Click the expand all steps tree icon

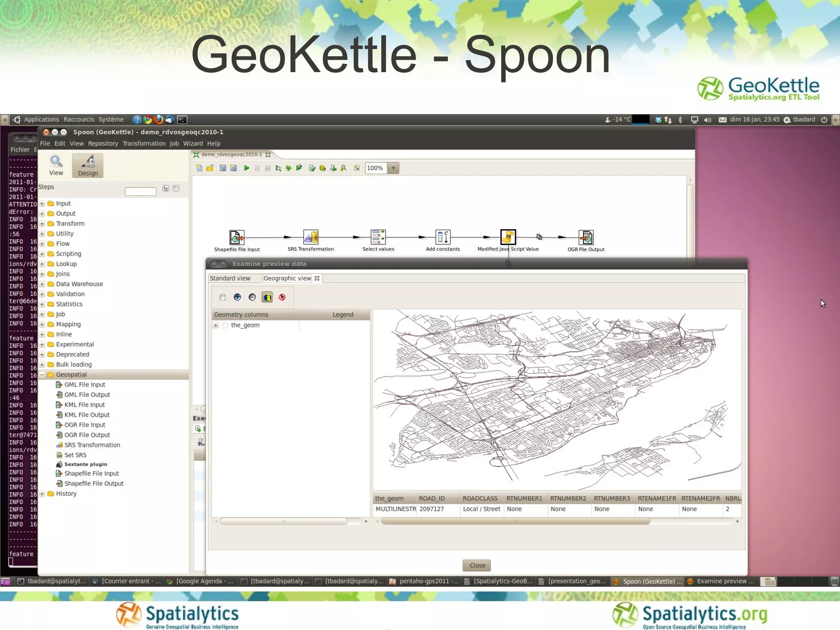[166, 188]
